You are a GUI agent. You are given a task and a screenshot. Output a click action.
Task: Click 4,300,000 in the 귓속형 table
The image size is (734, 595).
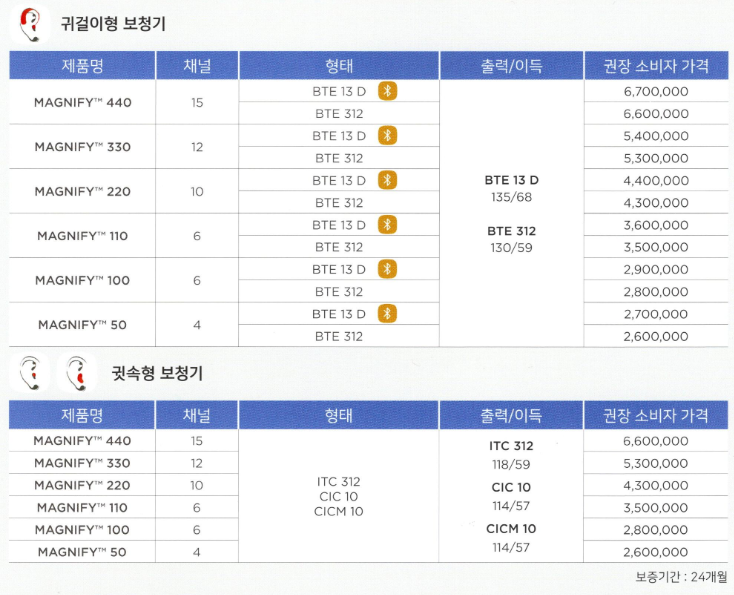656,485
